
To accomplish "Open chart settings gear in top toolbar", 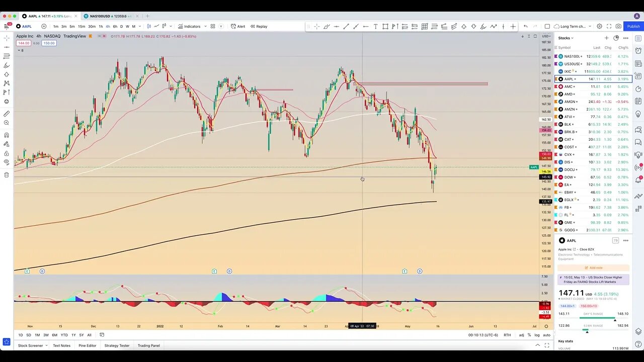I will click(x=599, y=26).
